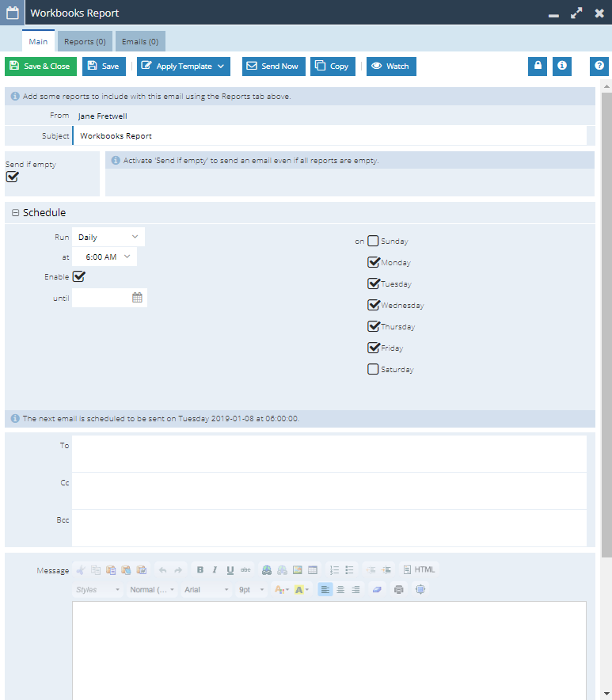The width and height of the screenshot is (612, 700).
Task: Enable the Sunday checkbox
Action: [373, 242]
